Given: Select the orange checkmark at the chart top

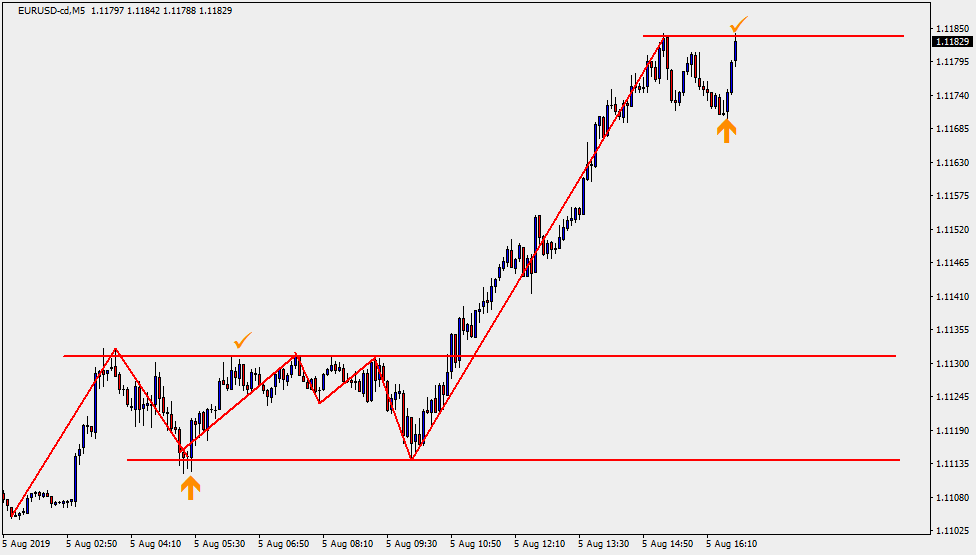Looking at the screenshot, I should coord(738,22).
